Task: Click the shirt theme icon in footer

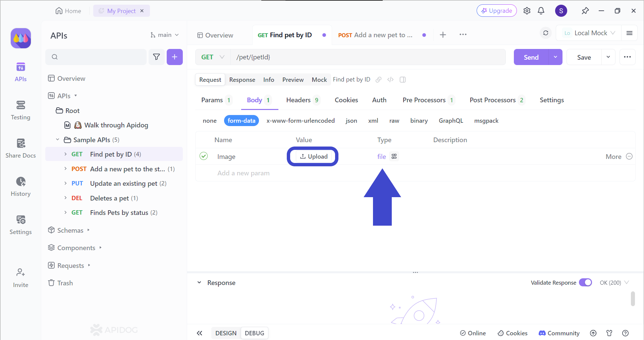Action: [x=609, y=333]
